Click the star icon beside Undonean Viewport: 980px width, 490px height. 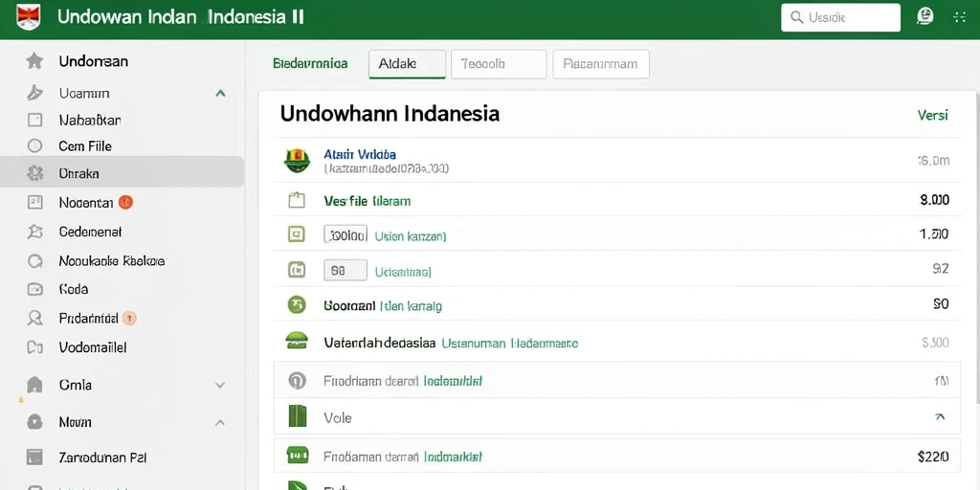click(34, 60)
